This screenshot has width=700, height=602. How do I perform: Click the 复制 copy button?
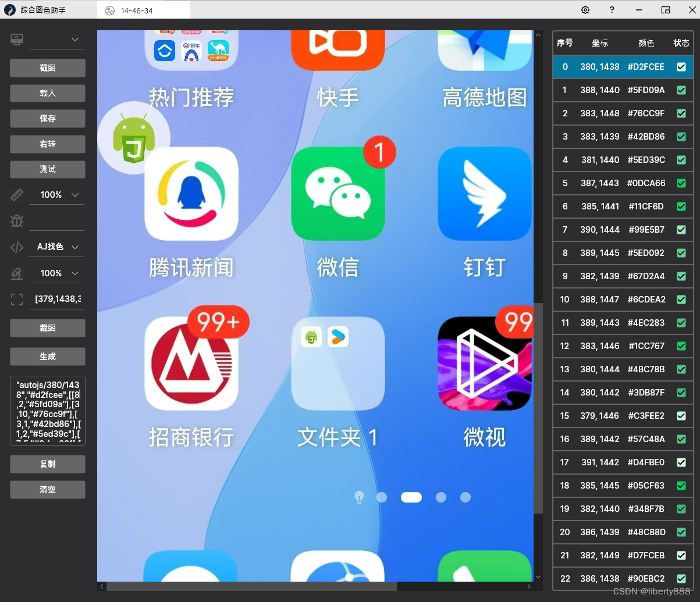(x=48, y=464)
